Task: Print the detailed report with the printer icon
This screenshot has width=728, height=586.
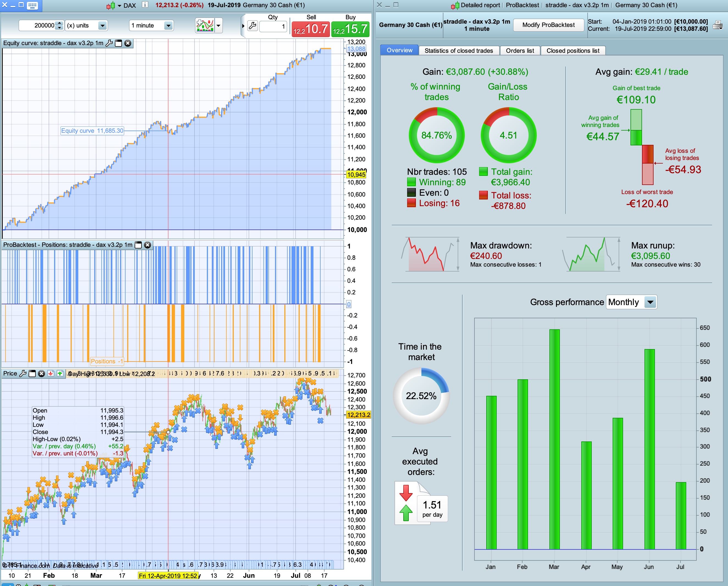Action: coord(717,25)
